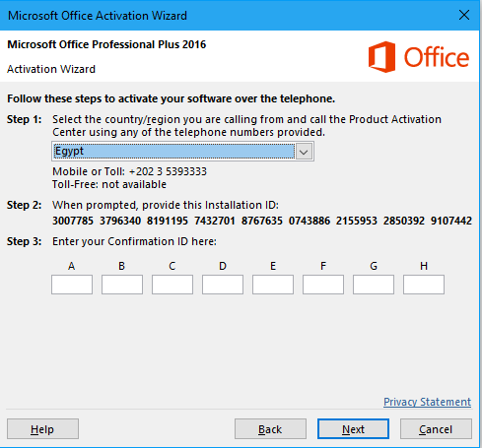Proceed with the Next button
482x448 pixels.
353,429
